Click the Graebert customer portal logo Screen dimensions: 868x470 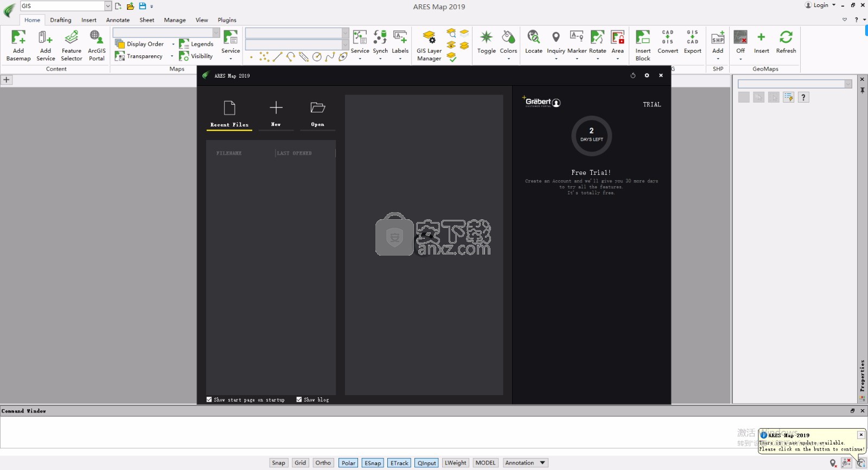tap(541, 102)
